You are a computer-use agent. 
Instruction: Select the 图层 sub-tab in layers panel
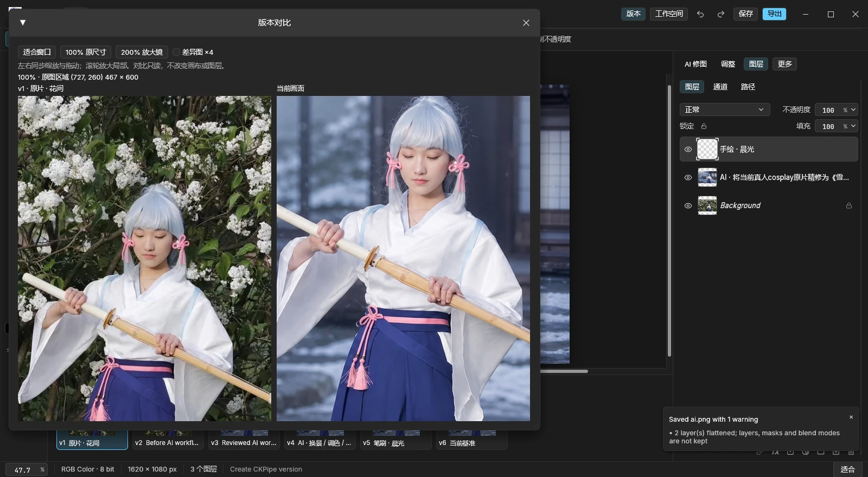(692, 87)
